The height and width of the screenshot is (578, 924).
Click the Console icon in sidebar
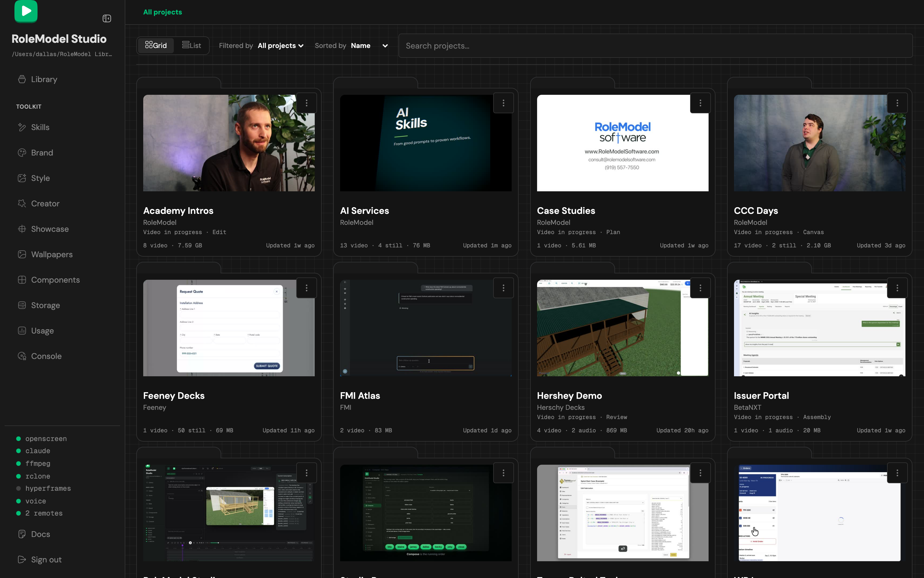[x=22, y=356]
